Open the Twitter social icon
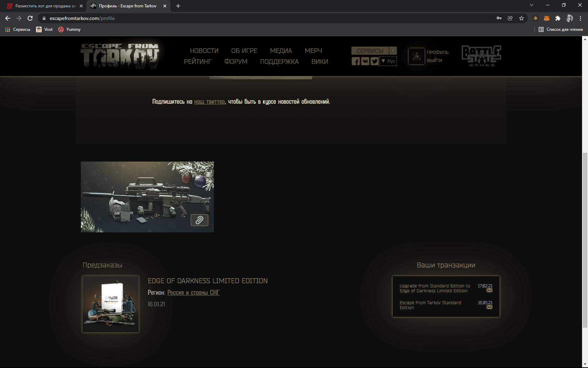Image resolution: width=588 pixels, height=368 pixels. [x=374, y=61]
